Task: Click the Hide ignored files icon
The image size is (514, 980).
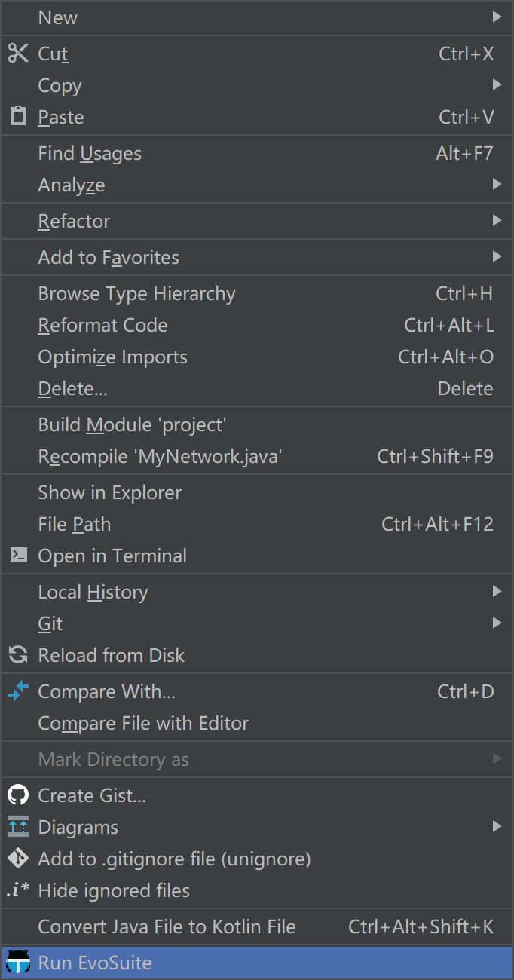Action: click(x=18, y=890)
